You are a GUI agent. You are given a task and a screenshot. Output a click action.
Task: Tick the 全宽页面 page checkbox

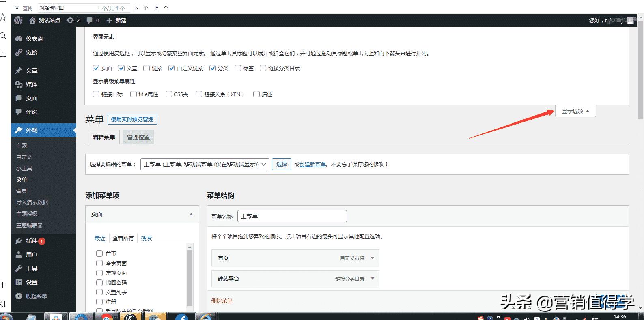point(99,263)
